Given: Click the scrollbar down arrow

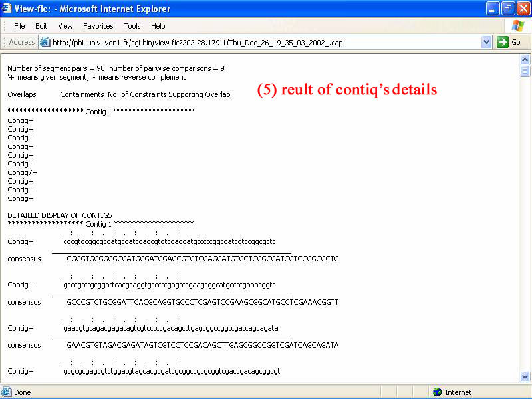Looking at the screenshot, I should 525,377.
